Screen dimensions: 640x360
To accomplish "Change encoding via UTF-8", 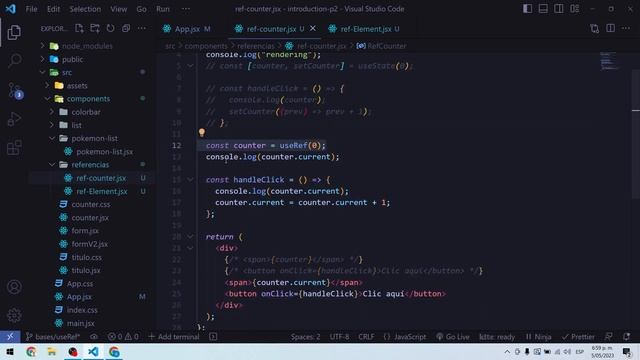I will 339,337.
